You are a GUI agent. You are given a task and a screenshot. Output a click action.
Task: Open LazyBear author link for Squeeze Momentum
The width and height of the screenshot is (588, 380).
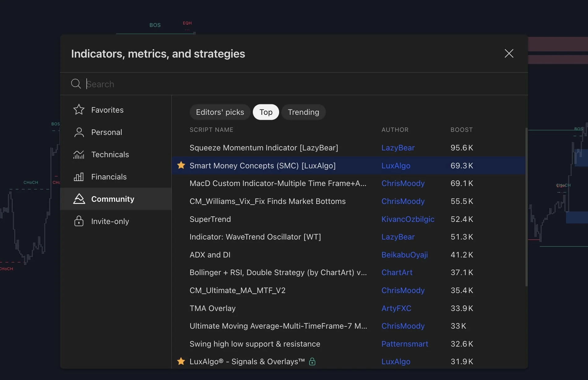398,148
